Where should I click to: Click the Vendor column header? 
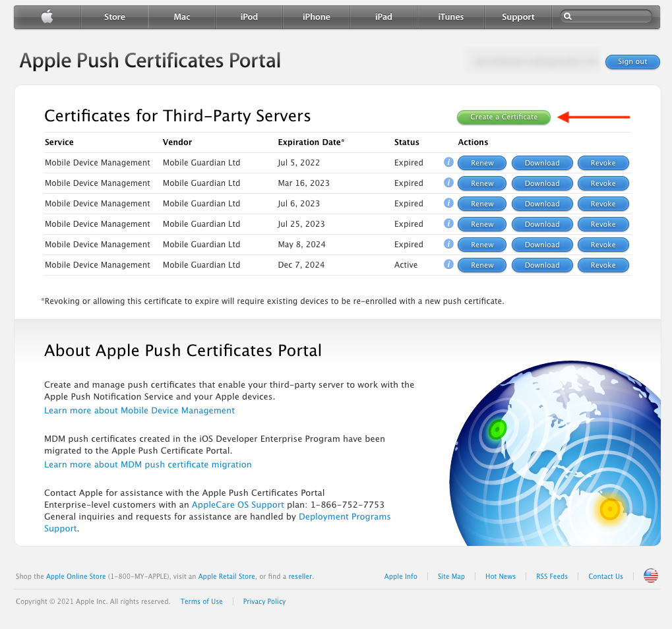[x=177, y=142]
